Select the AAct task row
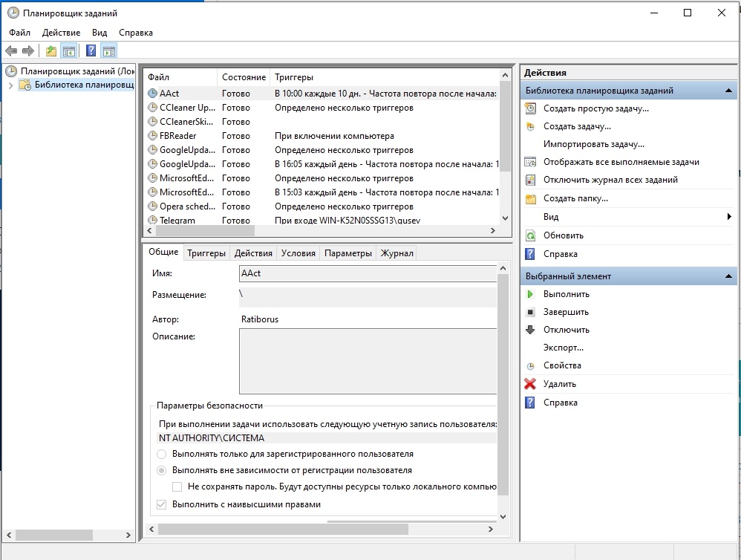This screenshot has height=560, width=741. tap(321, 94)
